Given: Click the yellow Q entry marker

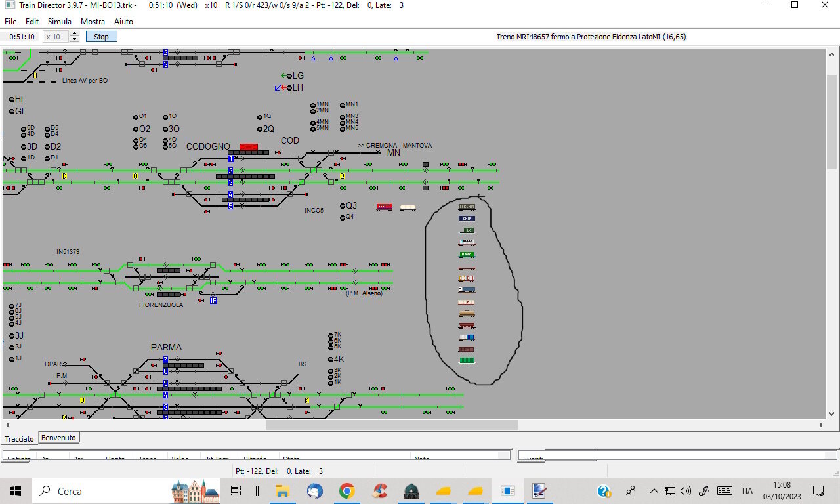Looking at the screenshot, I should 342,176.
